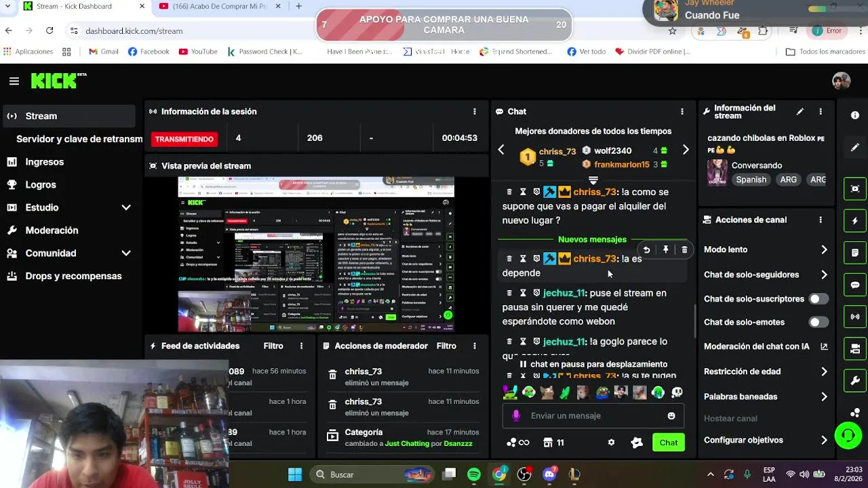Screen dimensions: 868x488
Task: Click frankmarlon15 in the top donors
Action: (x=621, y=165)
